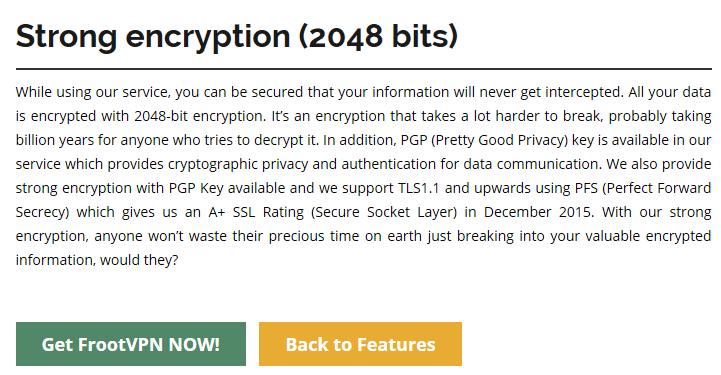
Task: Click the text 'would they?' at paragraph end
Action: [139, 260]
